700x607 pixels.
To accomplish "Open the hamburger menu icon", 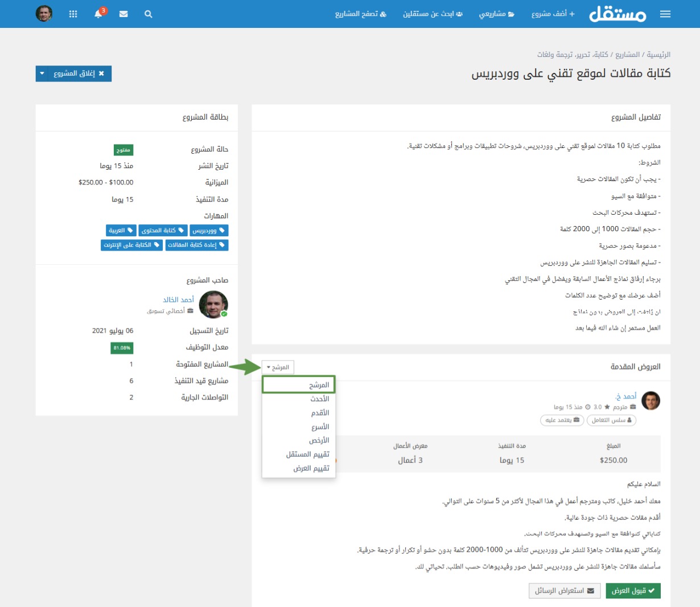I will [x=665, y=14].
